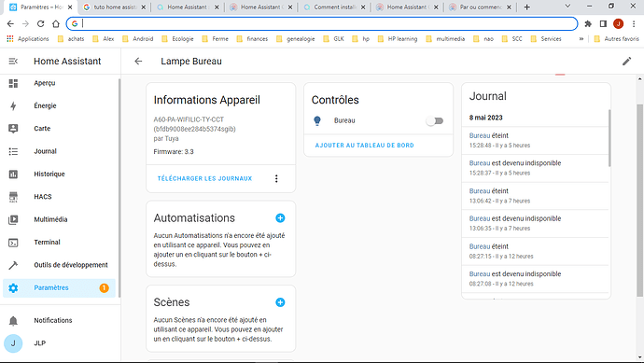Toggle Chrome side panel icon
644x363 pixels.
pos(603,24)
